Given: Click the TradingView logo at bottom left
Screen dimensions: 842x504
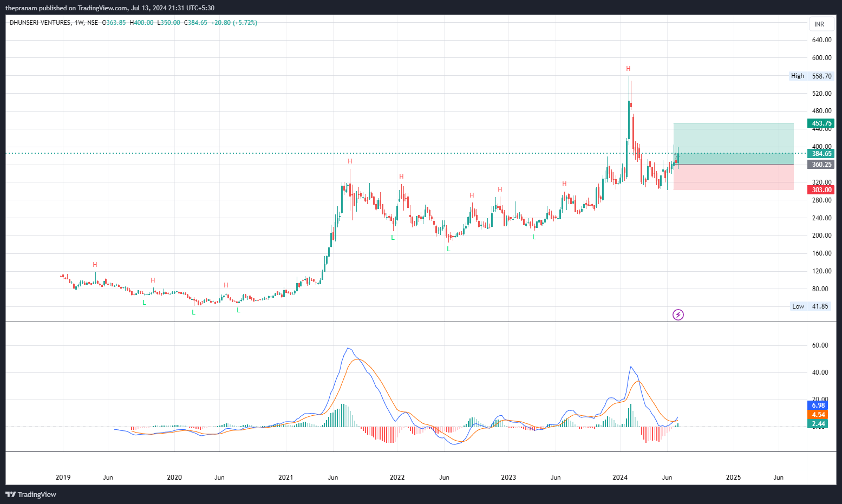Looking at the screenshot, I should tap(31, 494).
